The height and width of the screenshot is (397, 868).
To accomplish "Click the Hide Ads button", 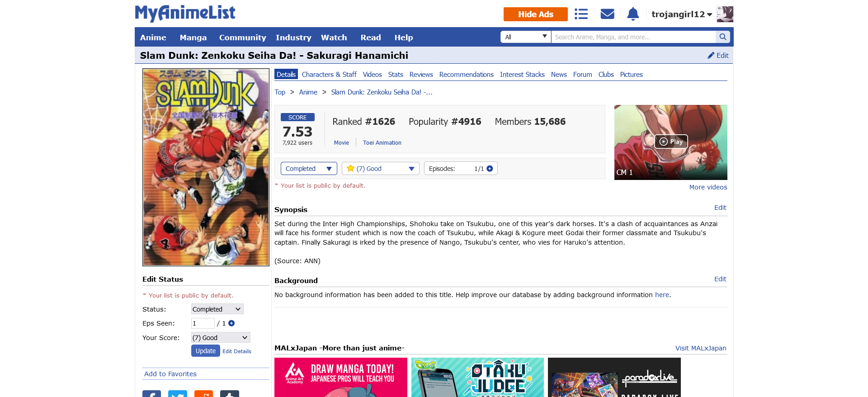I will pos(535,14).
